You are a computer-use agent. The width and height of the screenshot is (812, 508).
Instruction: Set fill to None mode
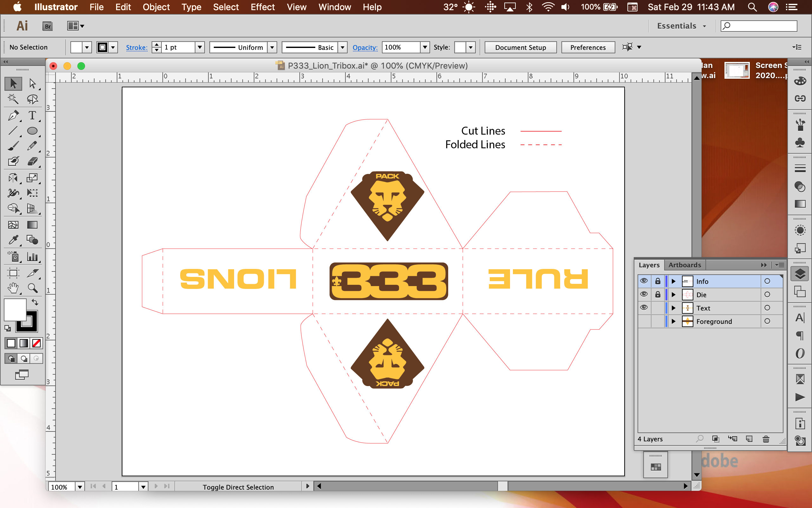pyautogui.click(x=36, y=343)
